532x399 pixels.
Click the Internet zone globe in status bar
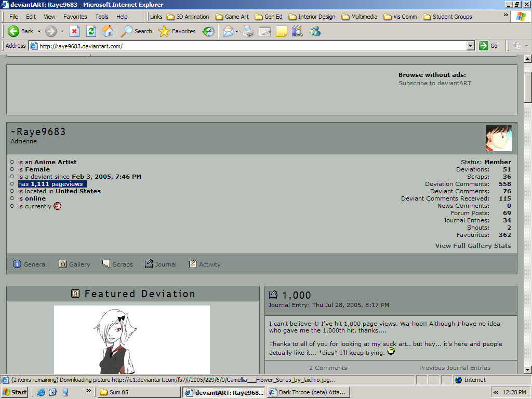point(459,380)
